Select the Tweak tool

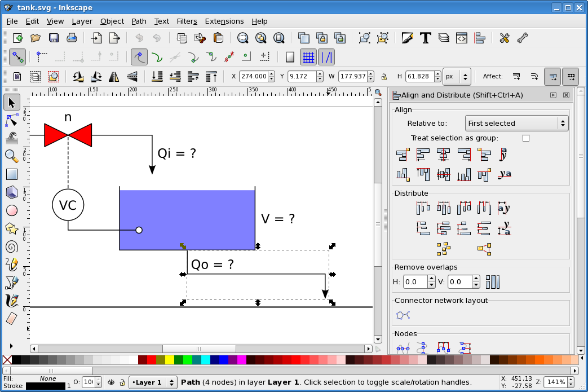(x=12, y=138)
